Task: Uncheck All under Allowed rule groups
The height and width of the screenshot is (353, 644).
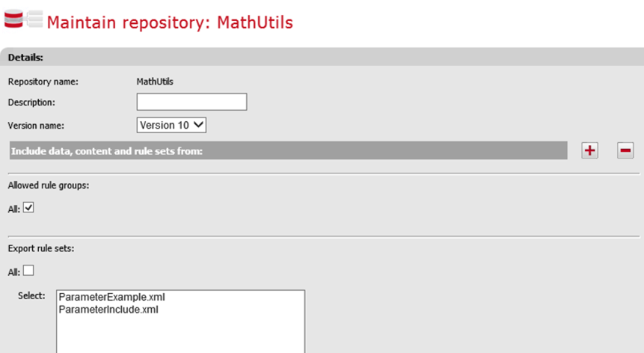Action: (x=29, y=208)
